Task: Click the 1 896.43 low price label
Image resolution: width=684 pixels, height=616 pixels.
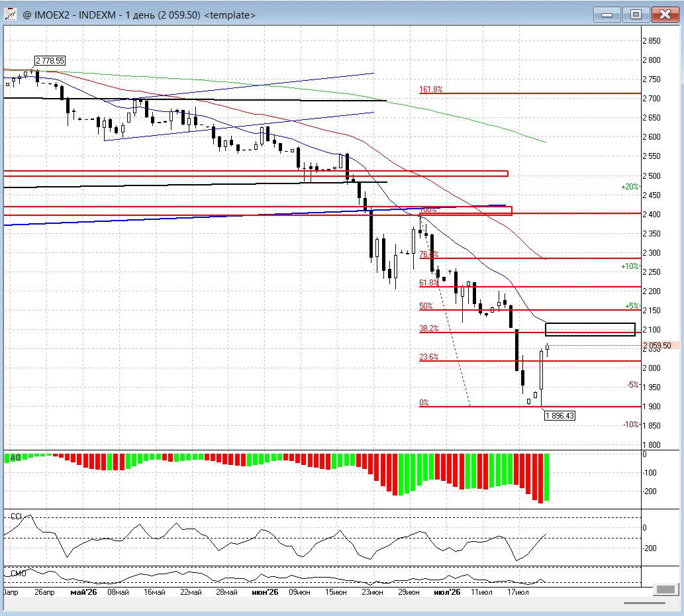Action: pos(560,416)
